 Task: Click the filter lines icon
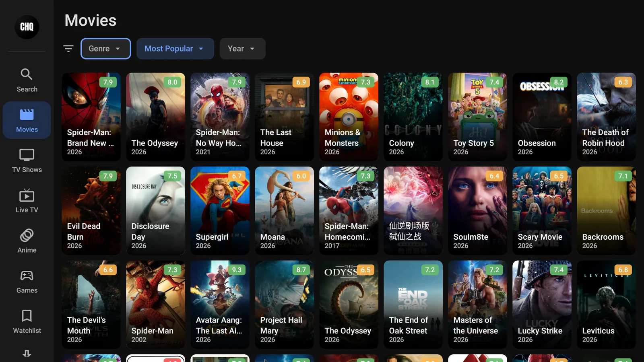tap(68, 49)
